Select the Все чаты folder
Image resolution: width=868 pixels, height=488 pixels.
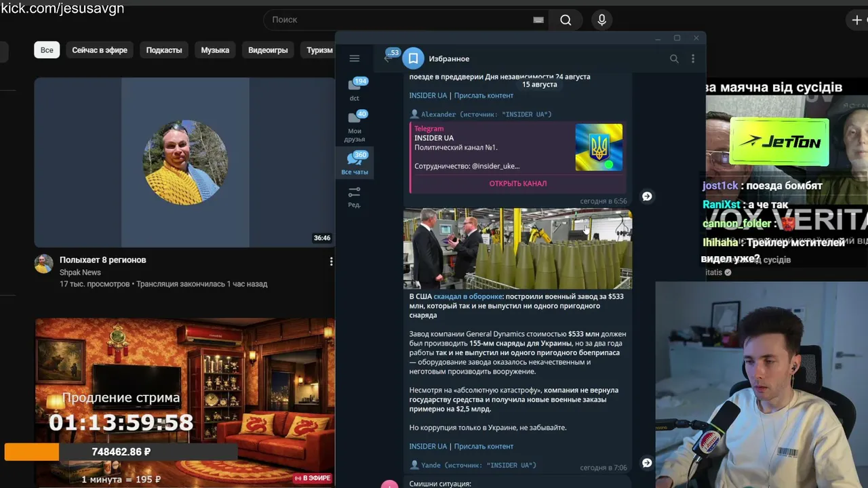point(355,163)
